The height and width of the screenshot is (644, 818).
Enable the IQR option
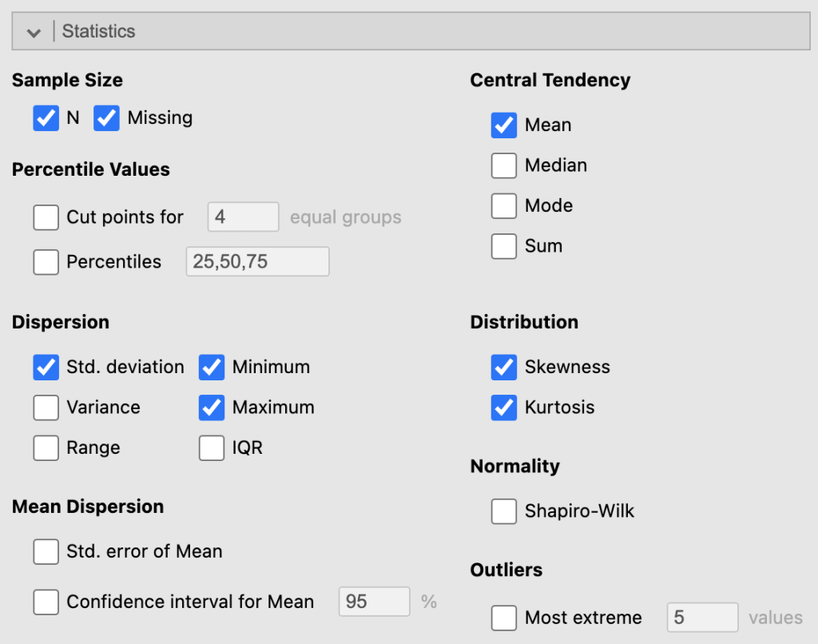pos(211,447)
